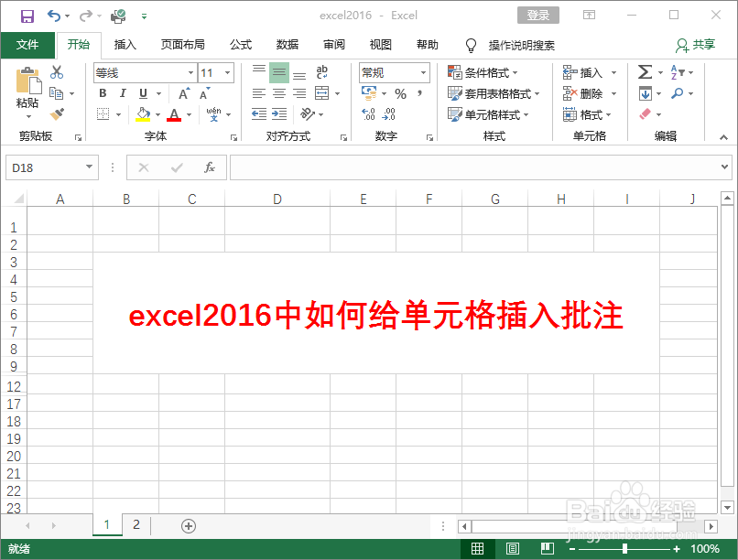The width and height of the screenshot is (738, 560).
Task: Click the zoom in plus button
Action: point(677,549)
